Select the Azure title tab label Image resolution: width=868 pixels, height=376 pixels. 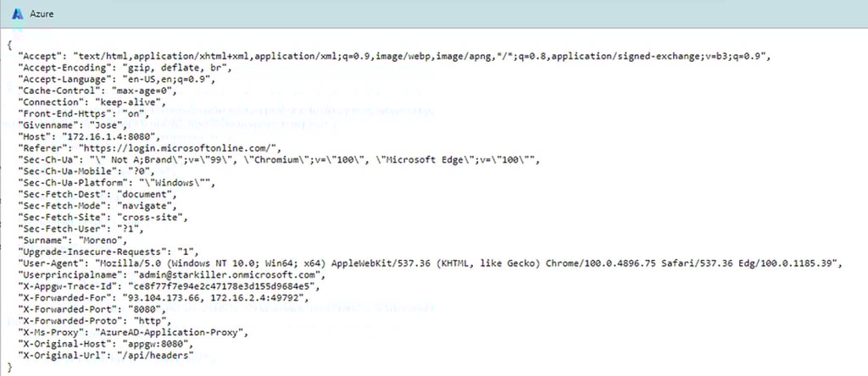[x=44, y=14]
